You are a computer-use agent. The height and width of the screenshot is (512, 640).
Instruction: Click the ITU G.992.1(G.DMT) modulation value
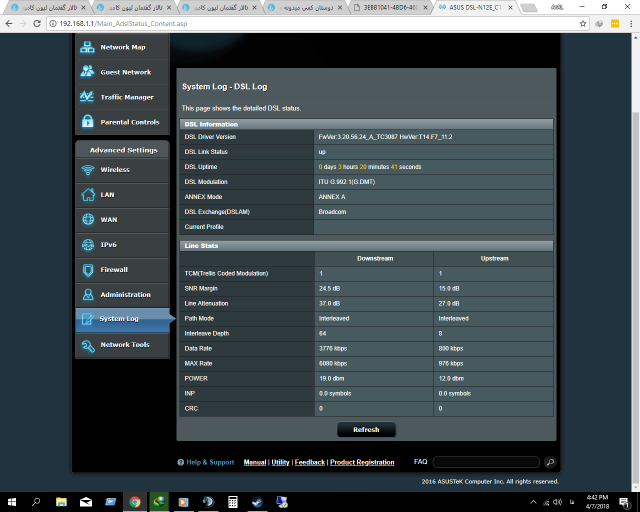(347, 182)
